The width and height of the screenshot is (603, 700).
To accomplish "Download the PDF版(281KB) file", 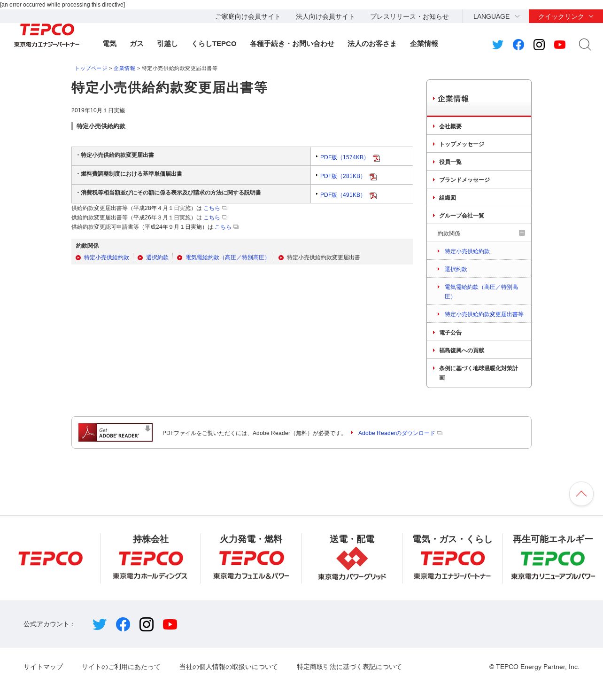I will point(343,176).
